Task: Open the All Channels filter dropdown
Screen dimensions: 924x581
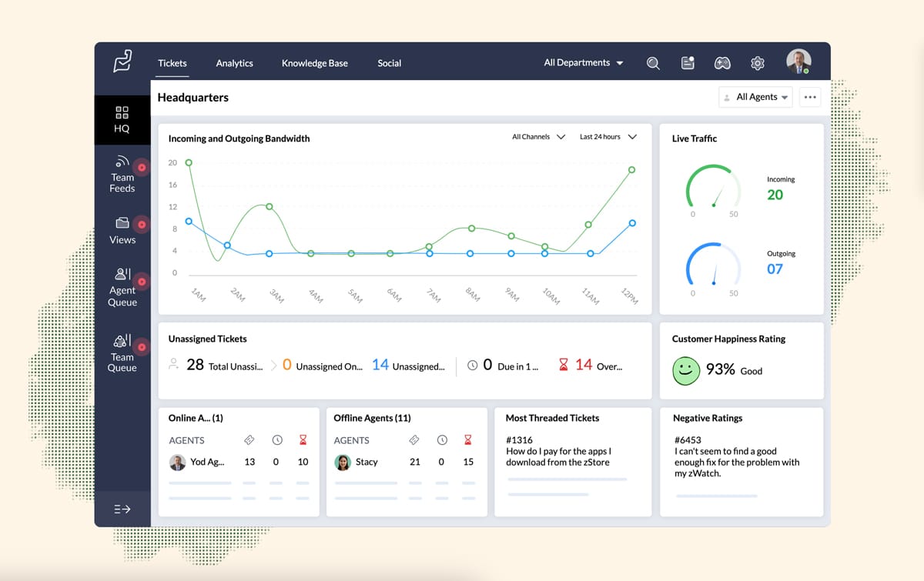Action: [538, 137]
